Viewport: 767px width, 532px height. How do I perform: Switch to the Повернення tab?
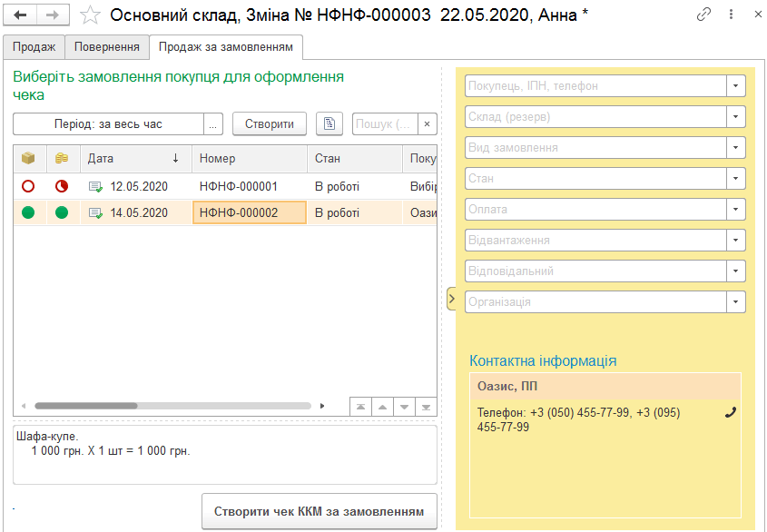[x=106, y=47]
